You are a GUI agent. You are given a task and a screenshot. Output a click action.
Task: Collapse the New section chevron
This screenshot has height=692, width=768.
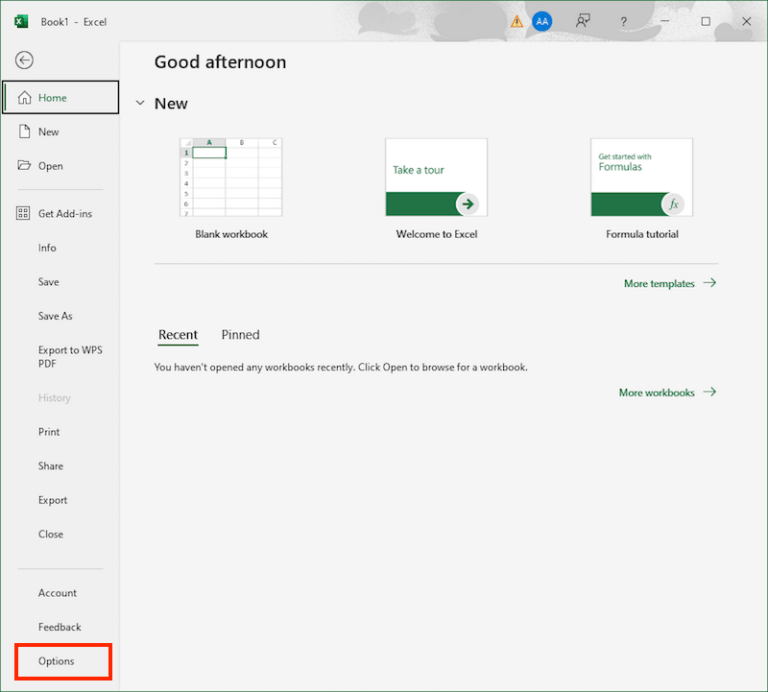click(140, 103)
